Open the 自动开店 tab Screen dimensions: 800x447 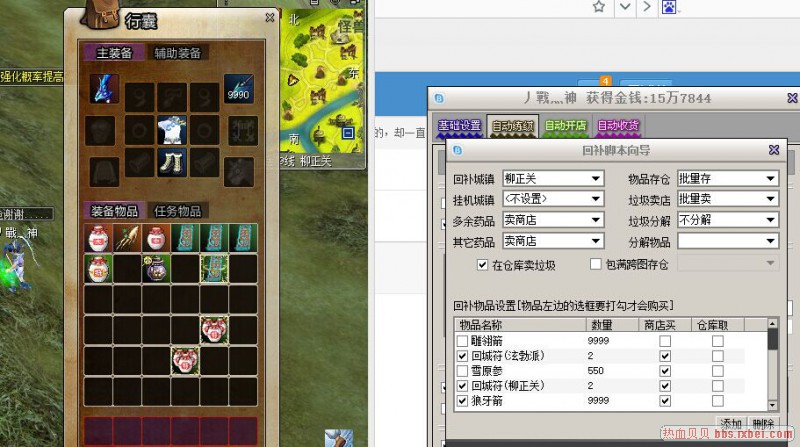tap(565, 126)
